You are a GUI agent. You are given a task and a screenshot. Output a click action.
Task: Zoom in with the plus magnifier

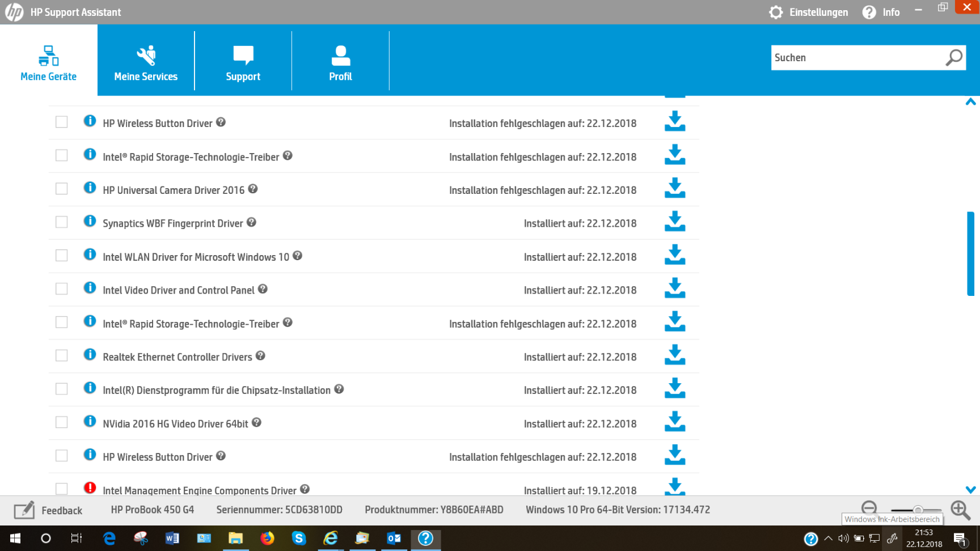tap(961, 510)
